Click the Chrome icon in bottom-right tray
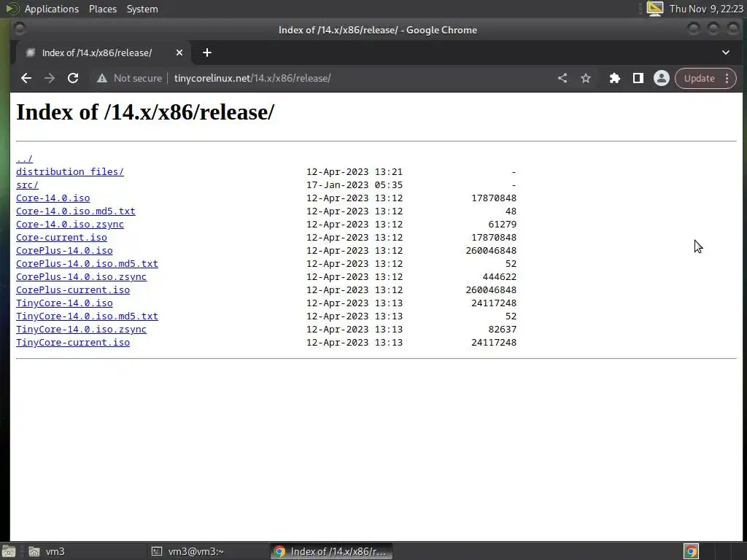 click(692, 551)
